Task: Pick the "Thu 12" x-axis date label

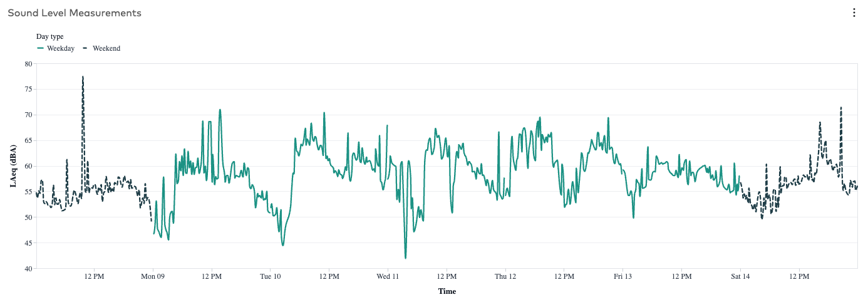Action: tap(505, 276)
